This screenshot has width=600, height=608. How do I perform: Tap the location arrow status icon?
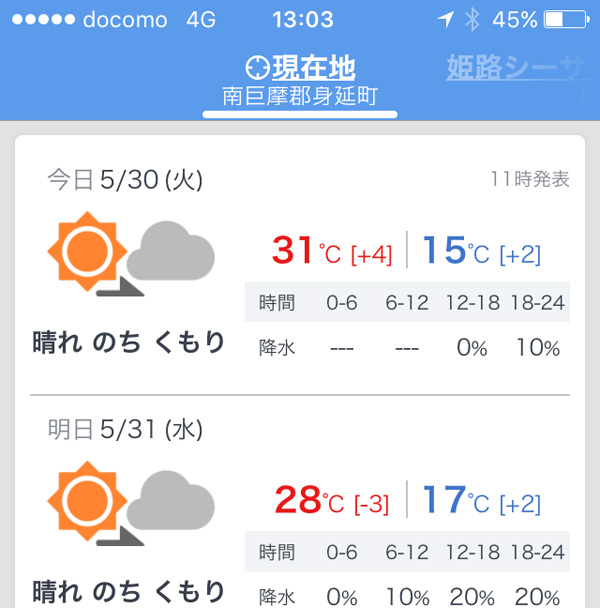pyautogui.click(x=444, y=20)
